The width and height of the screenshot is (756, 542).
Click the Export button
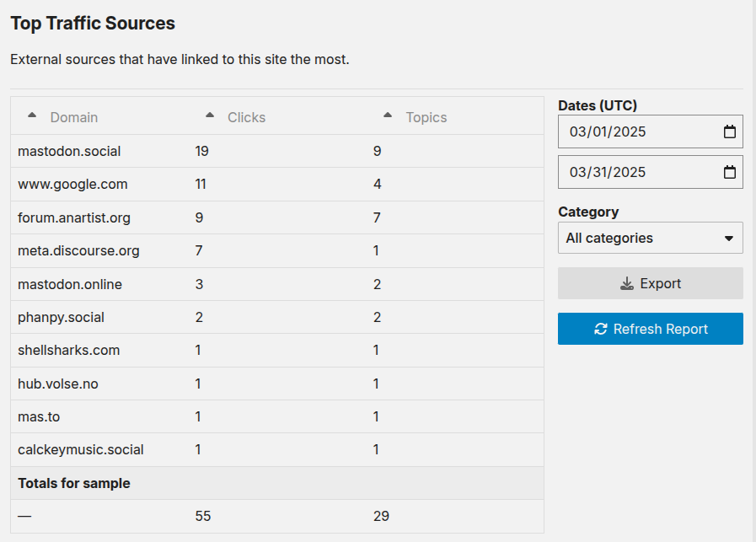pyautogui.click(x=651, y=283)
